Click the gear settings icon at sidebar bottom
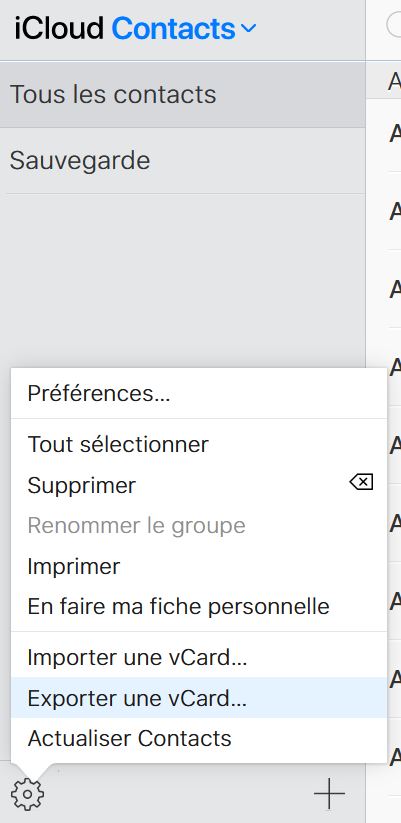This screenshot has height=823, width=401. point(27,794)
